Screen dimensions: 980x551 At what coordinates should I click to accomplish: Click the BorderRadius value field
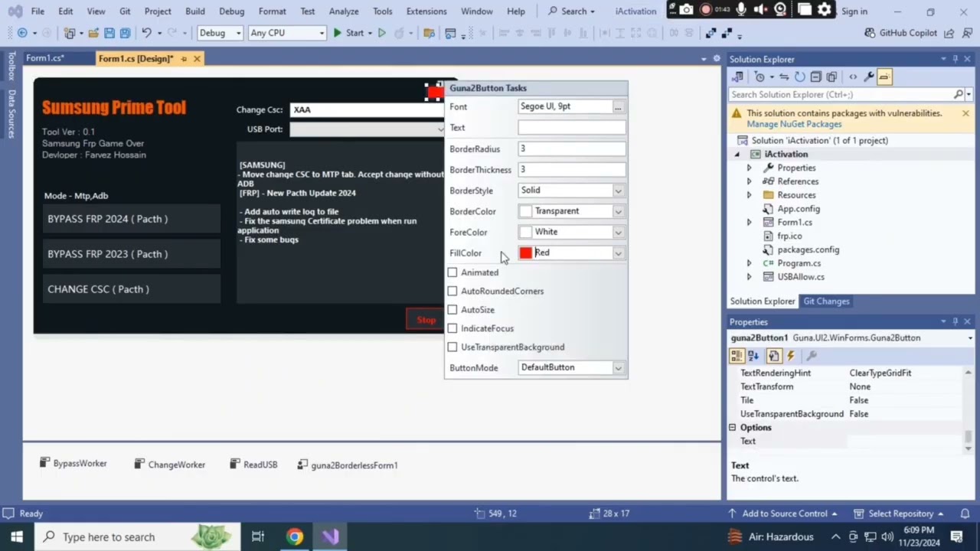tap(571, 149)
